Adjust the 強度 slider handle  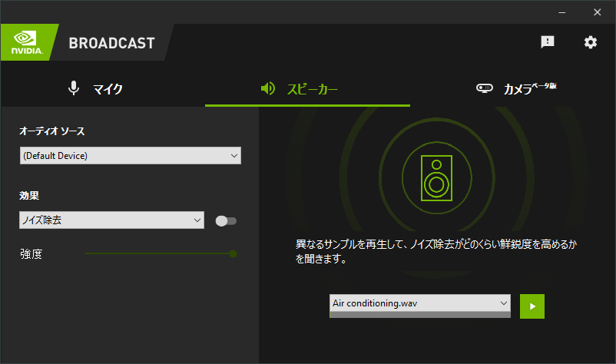[x=233, y=253]
